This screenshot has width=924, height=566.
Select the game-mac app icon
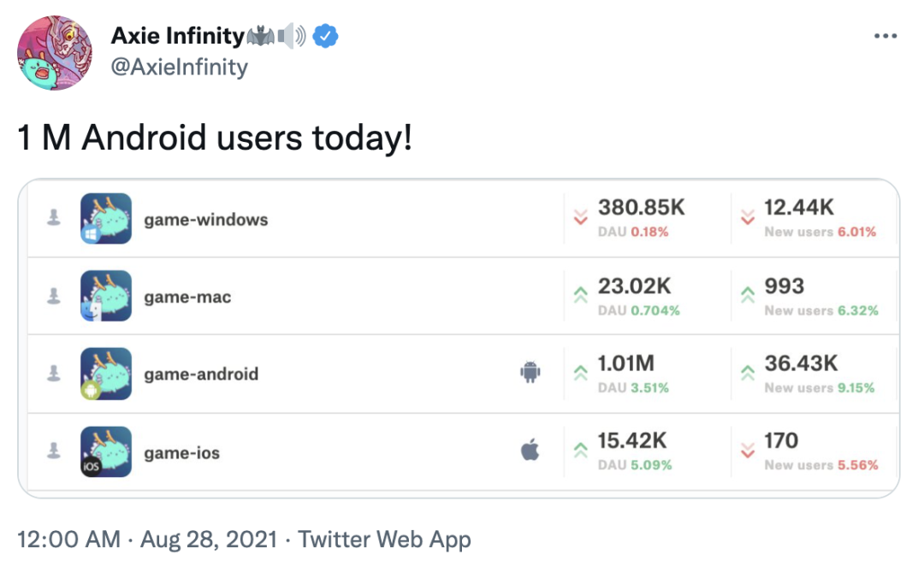(106, 296)
